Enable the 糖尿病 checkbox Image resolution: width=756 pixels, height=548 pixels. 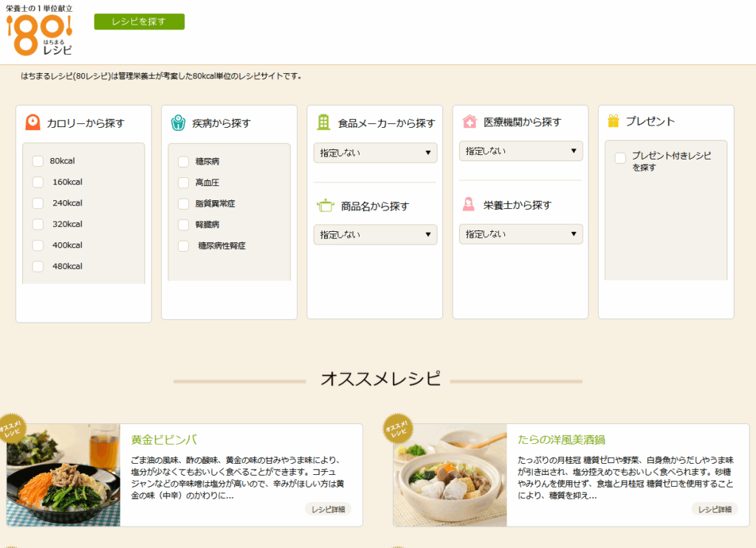[x=183, y=162]
